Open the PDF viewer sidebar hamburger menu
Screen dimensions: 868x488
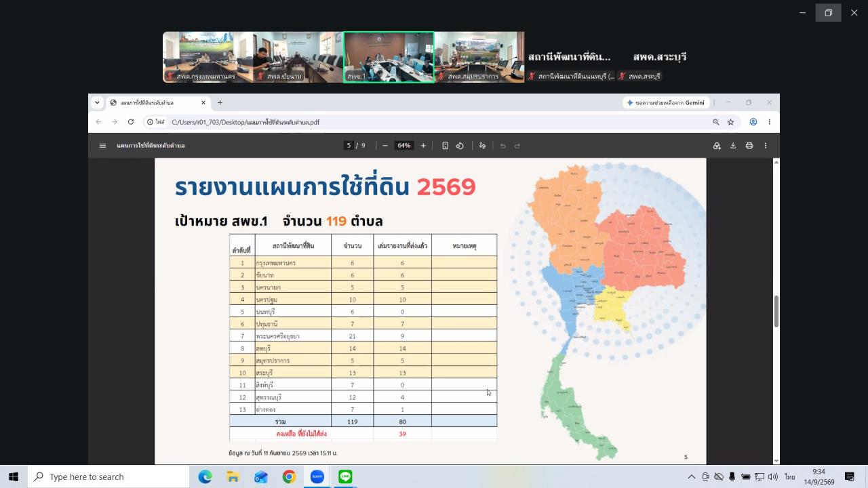point(102,146)
